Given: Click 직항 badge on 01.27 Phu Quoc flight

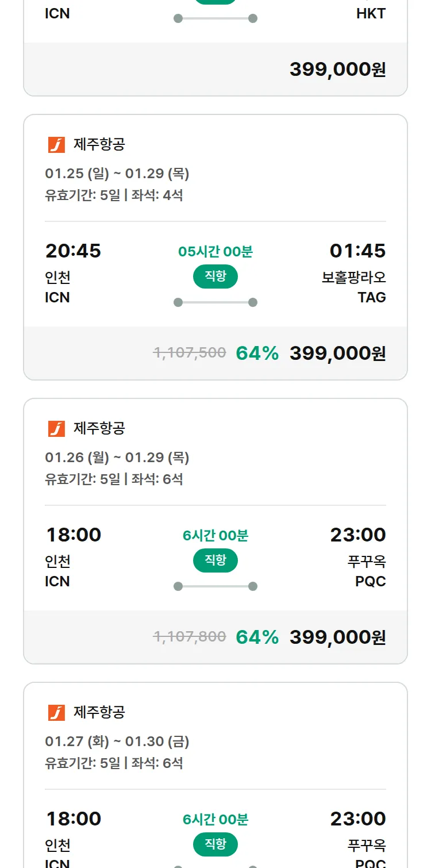Looking at the screenshot, I should point(215,844).
